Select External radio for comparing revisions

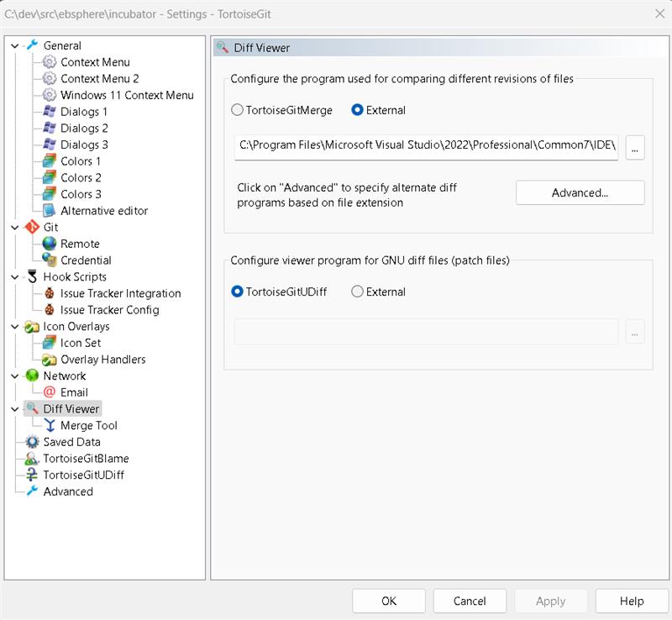tap(357, 110)
